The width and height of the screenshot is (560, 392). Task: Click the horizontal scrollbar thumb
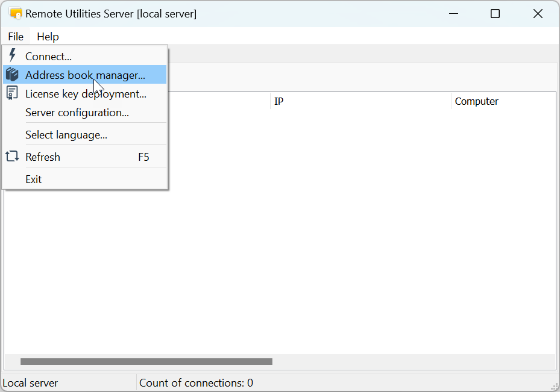[x=146, y=362]
